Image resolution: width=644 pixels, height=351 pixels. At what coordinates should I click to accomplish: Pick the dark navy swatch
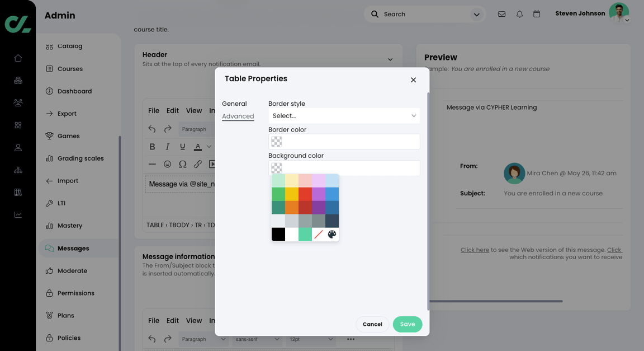(x=332, y=221)
